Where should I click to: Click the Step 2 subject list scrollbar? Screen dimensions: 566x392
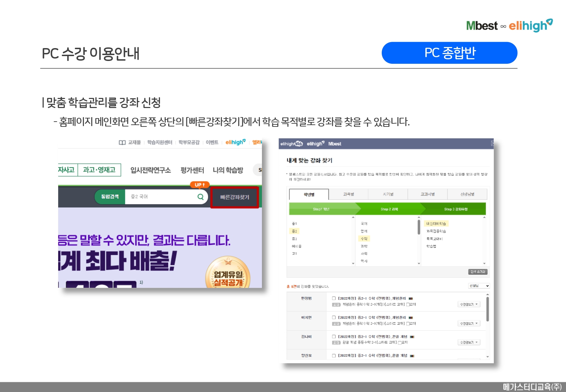(419, 227)
